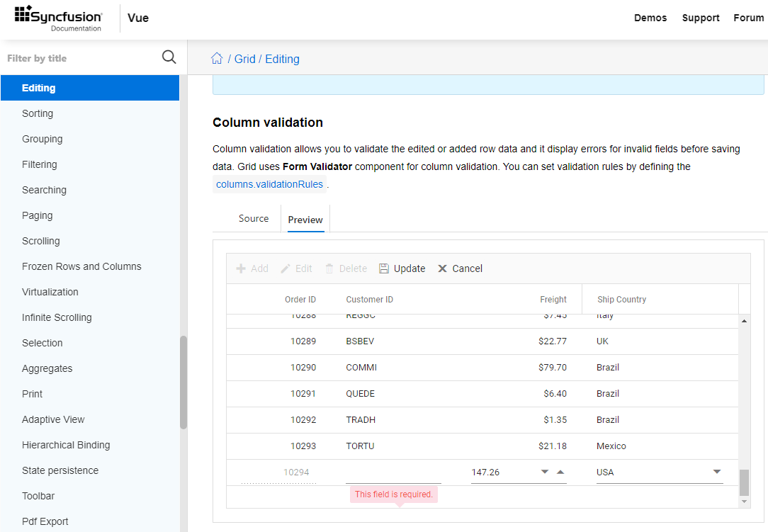
Task: Click the Delete trash toolbar button
Action: click(x=346, y=268)
